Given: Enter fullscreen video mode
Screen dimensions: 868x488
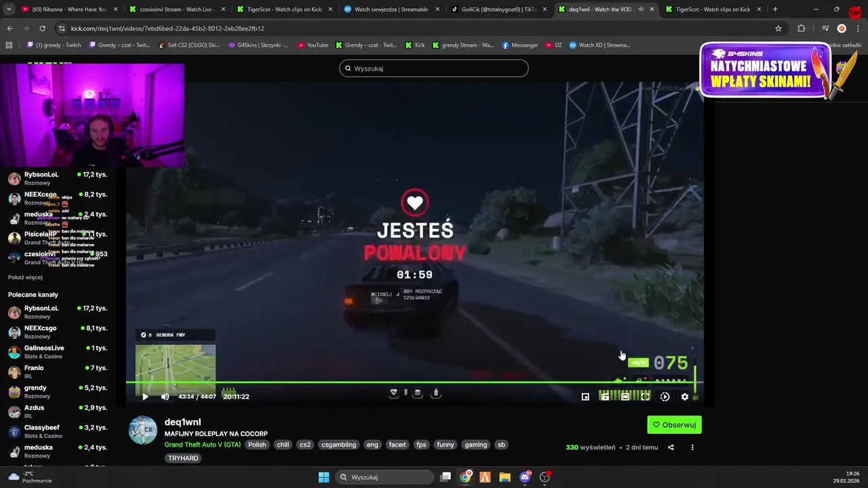Looking at the screenshot, I should (x=645, y=396).
